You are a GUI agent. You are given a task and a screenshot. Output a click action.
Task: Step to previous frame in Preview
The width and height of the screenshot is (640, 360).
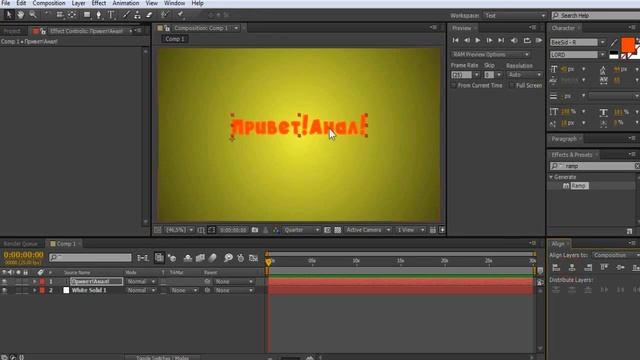pyautogui.click(x=467, y=40)
